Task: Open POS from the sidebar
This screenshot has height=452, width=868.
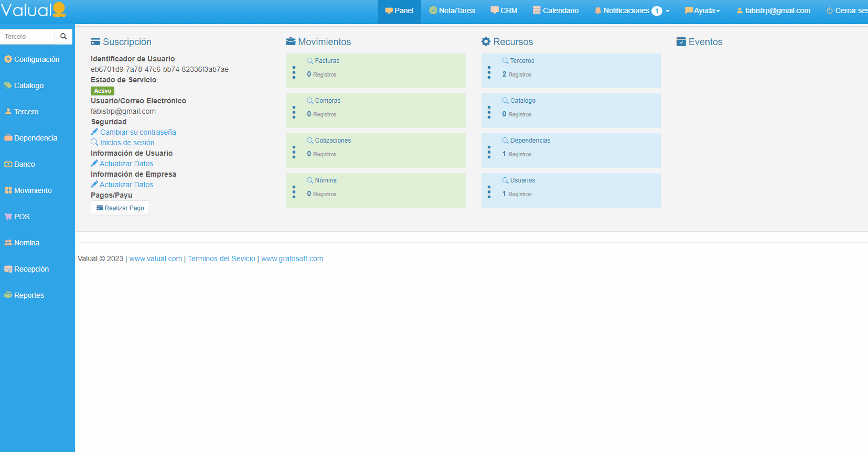Action: pyautogui.click(x=22, y=217)
